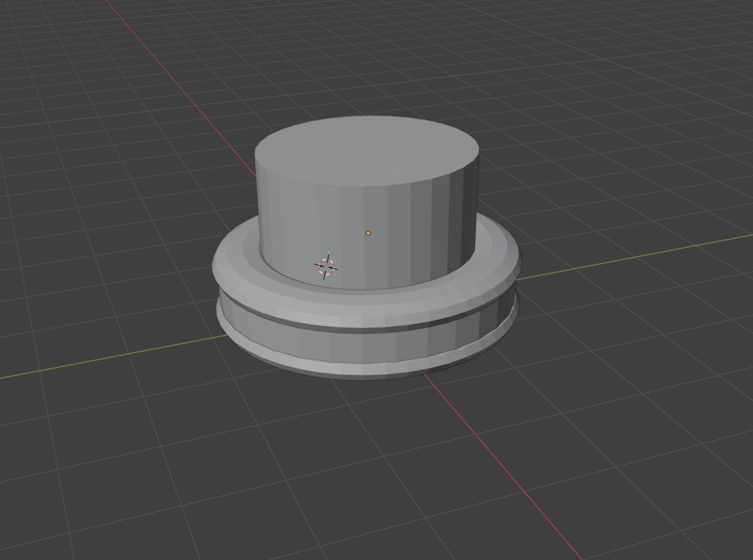753x560 pixels.
Task: Click where red axis exits base bottom
Action: click(x=425, y=375)
